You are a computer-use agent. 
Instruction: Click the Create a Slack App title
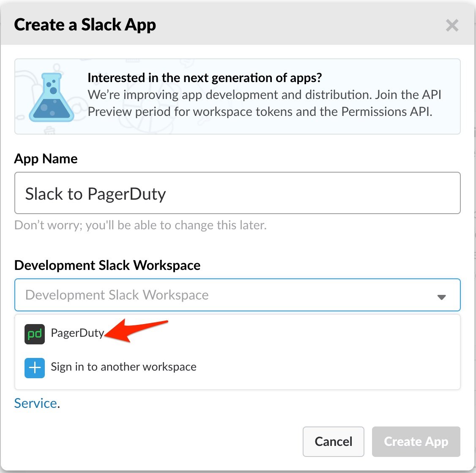click(x=85, y=25)
